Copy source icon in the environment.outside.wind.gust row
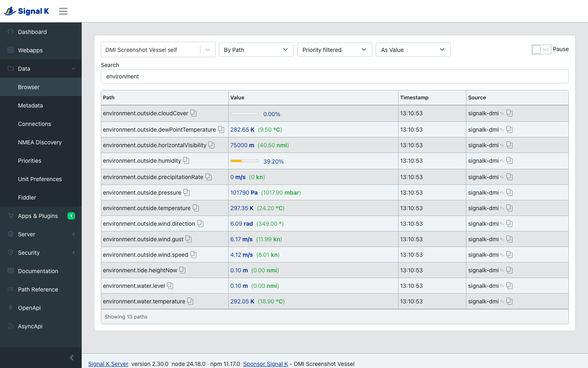Viewport: 588px width, 368px height. 510,239
